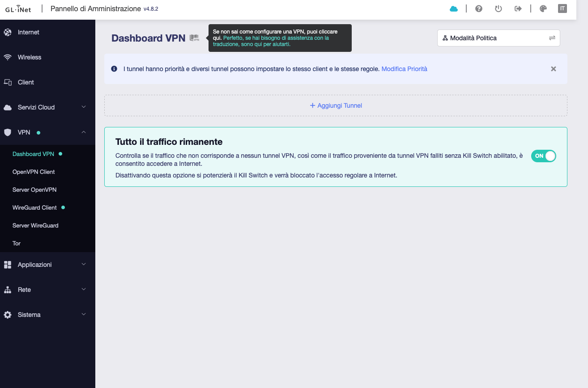This screenshot has width=588, height=388.
Task: Open help via question mark icon
Action: pos(479,9)
